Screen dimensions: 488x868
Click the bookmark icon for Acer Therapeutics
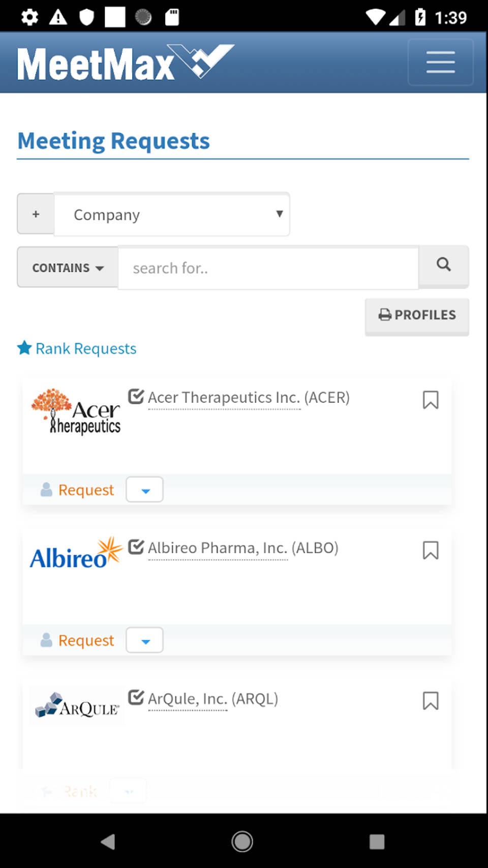pos(431,401)
